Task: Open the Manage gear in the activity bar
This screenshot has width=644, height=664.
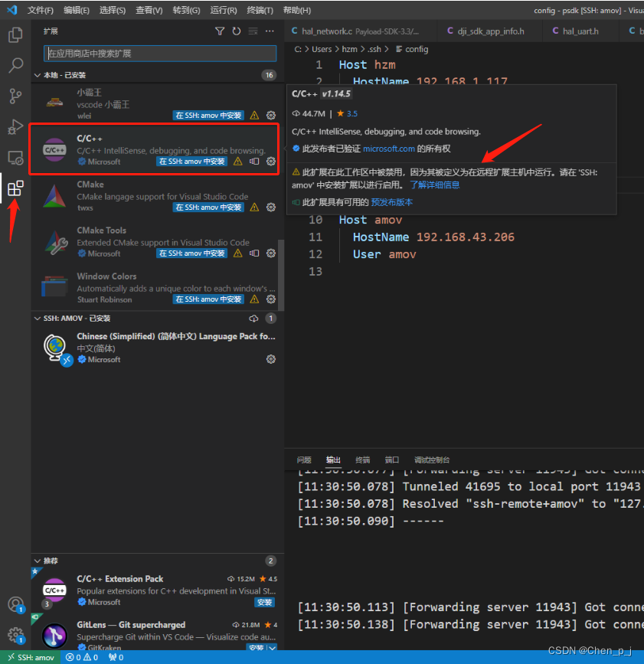Action: (15, 635)
